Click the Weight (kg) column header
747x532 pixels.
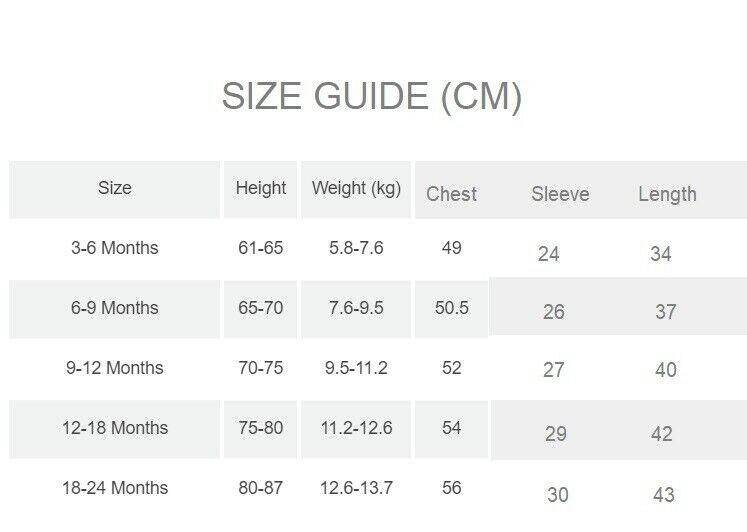click(x=356, y=188)
